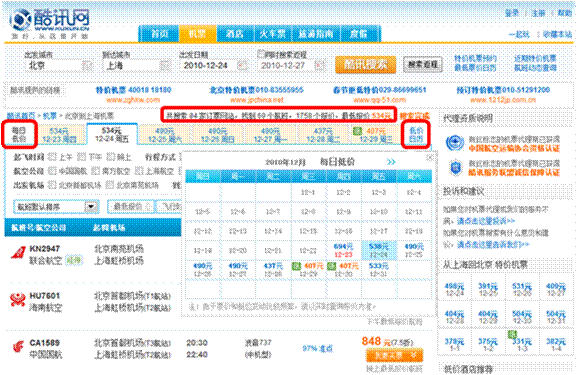Open city picker icon in 北京 departure field

click(x=87, y=66)
